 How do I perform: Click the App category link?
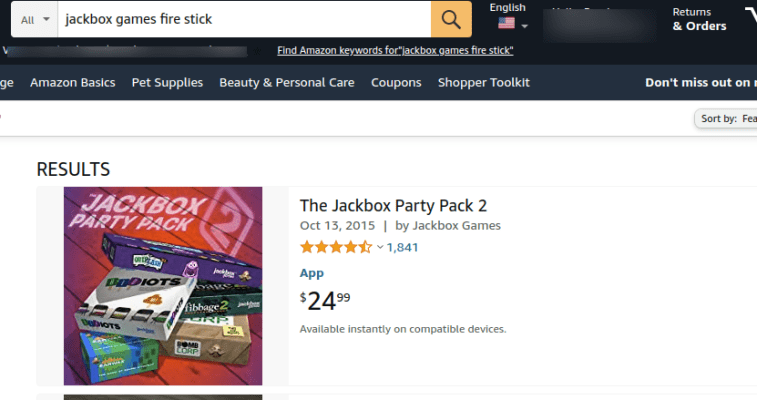point(311,273)
